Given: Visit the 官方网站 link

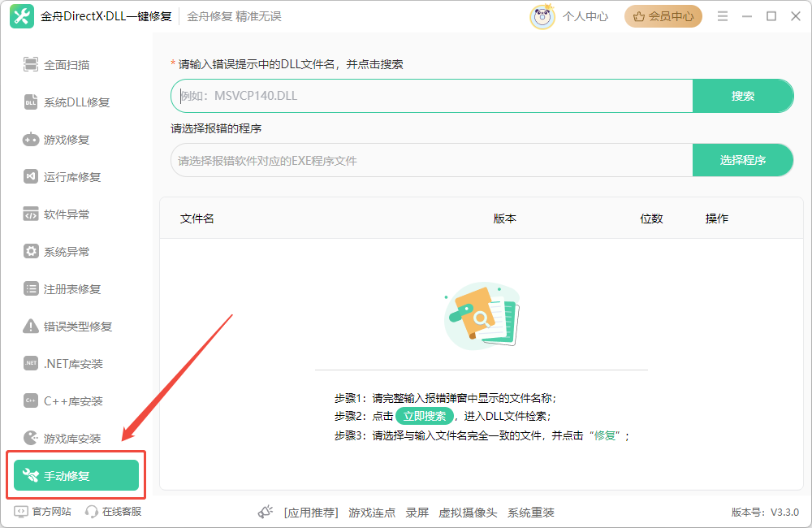Looking at the screenshot, I should pos(51,512).
